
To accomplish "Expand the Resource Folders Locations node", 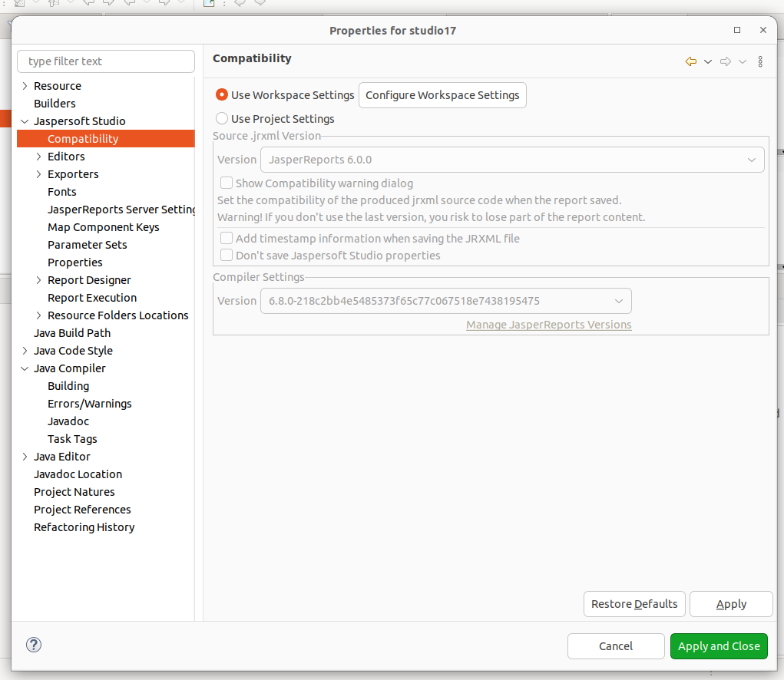I will (x=38, y=315).
